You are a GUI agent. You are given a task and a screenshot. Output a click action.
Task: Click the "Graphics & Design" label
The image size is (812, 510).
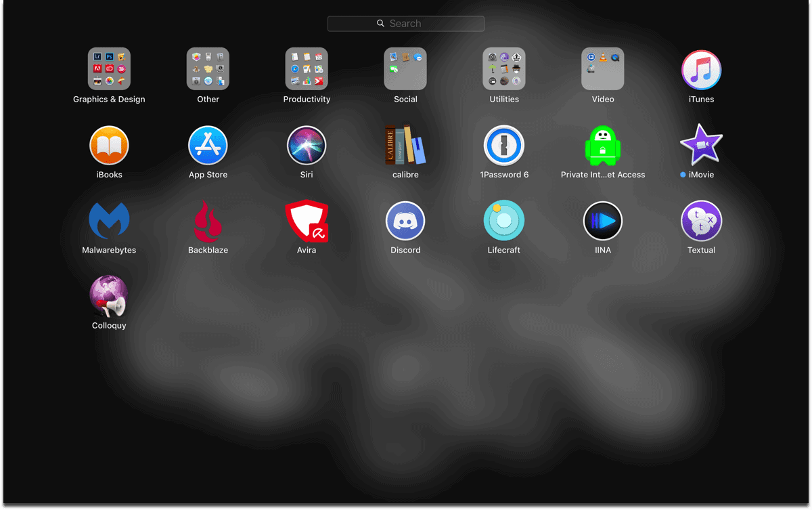(x=109, y=99)
